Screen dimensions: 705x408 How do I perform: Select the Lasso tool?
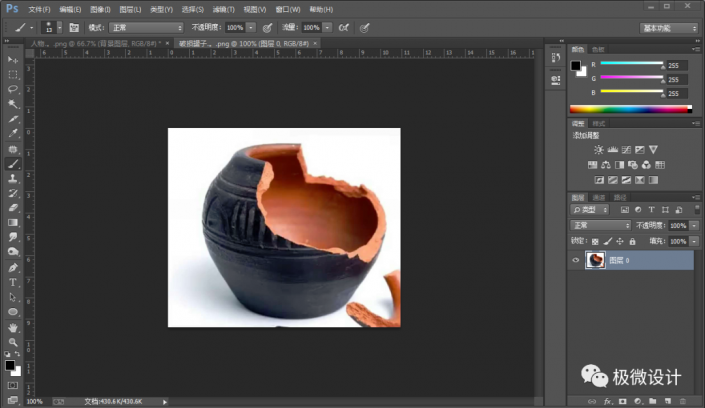[13, 89]
